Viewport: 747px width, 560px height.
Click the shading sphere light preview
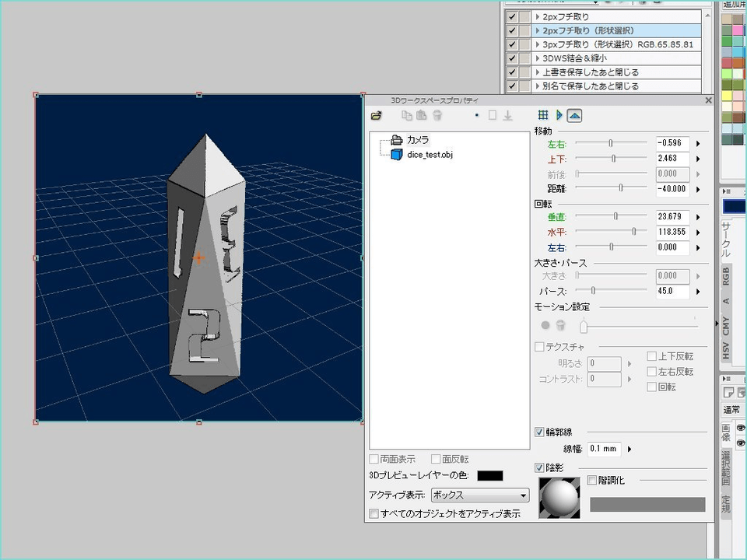[559, 498]
